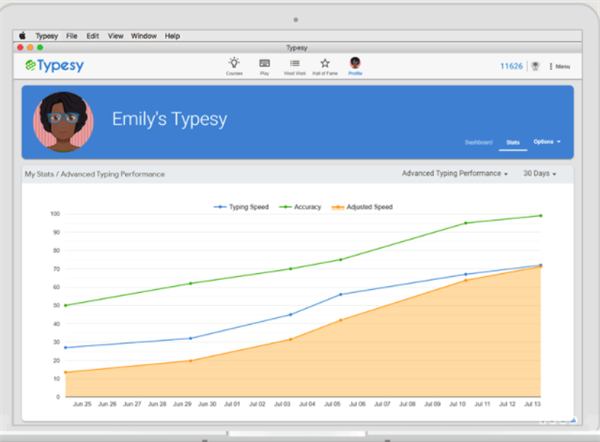Click the blue Typing Speed point at Jun 24
This screenshot has width=600, height=442.
(x=65, y=347)
